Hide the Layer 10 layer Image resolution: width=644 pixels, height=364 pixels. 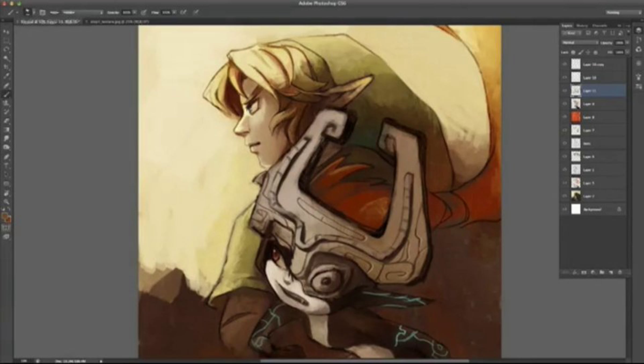point(565,78)
